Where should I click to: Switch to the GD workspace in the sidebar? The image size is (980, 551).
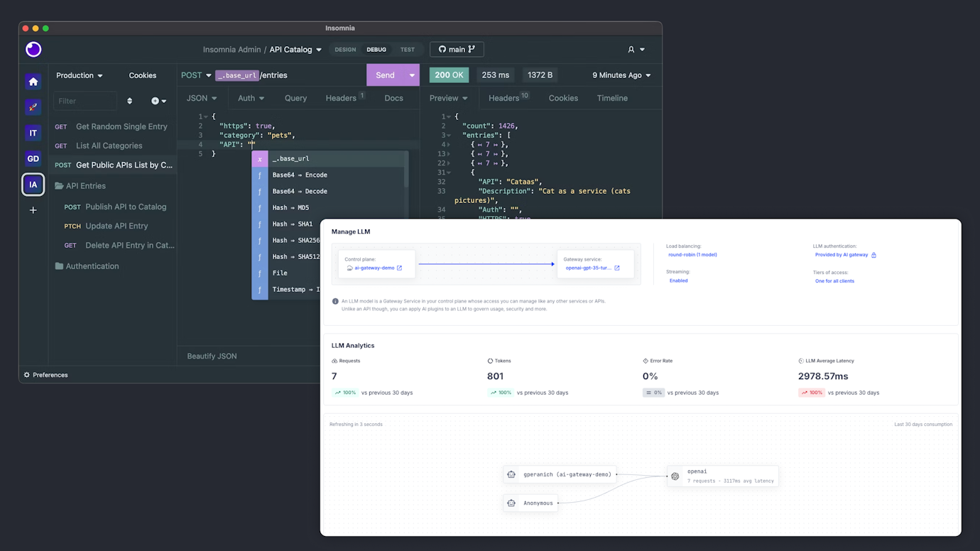pyautogui.click(x=33, y=158)
